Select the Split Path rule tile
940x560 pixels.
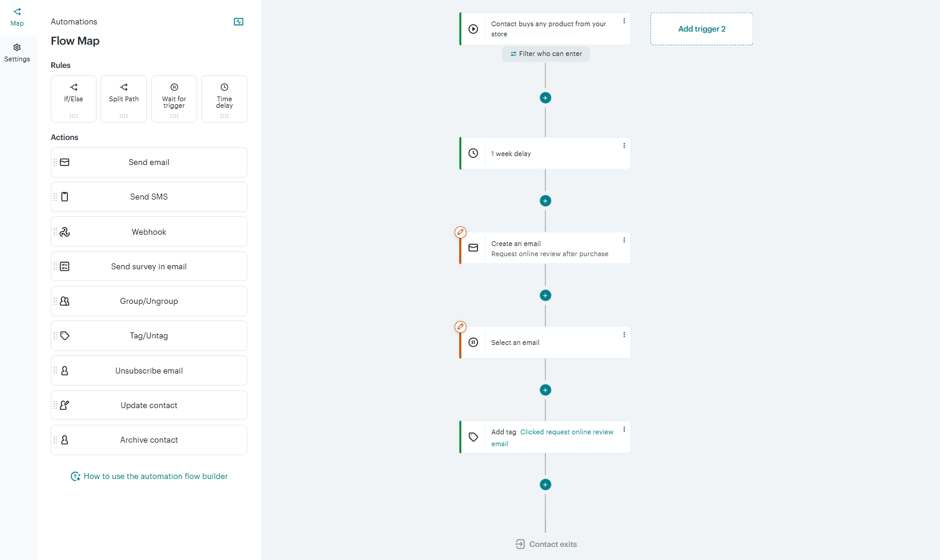tap(123, 99)
